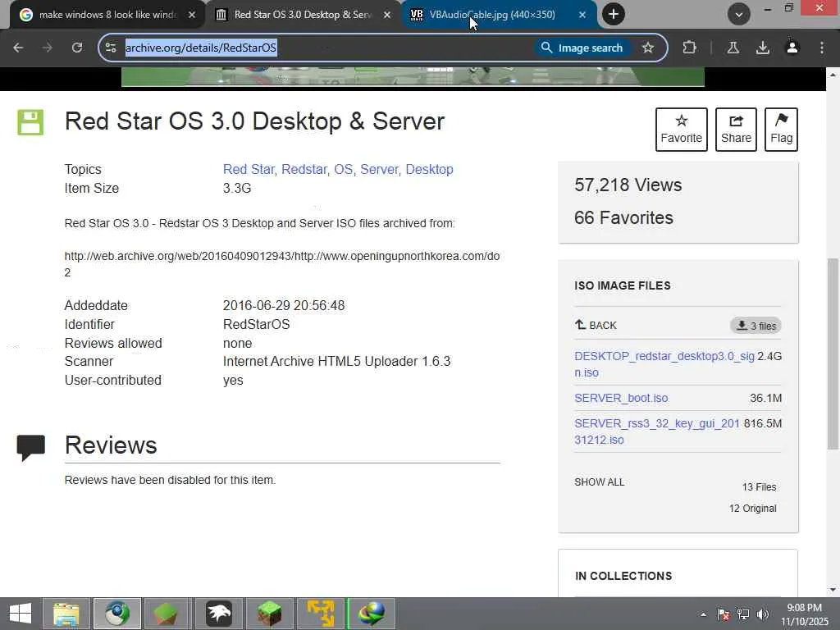The width and height of the screenshot is (840, 630).
Task: Click the scrollbar down arrow
Action: (x=833, y=591)
